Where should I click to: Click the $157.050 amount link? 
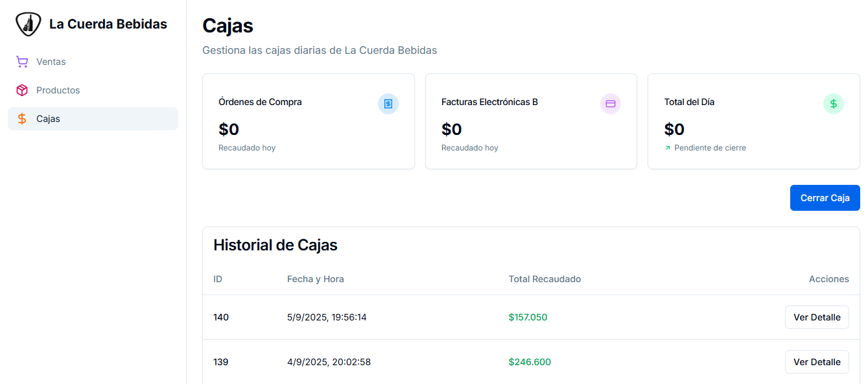pos(528,317)
